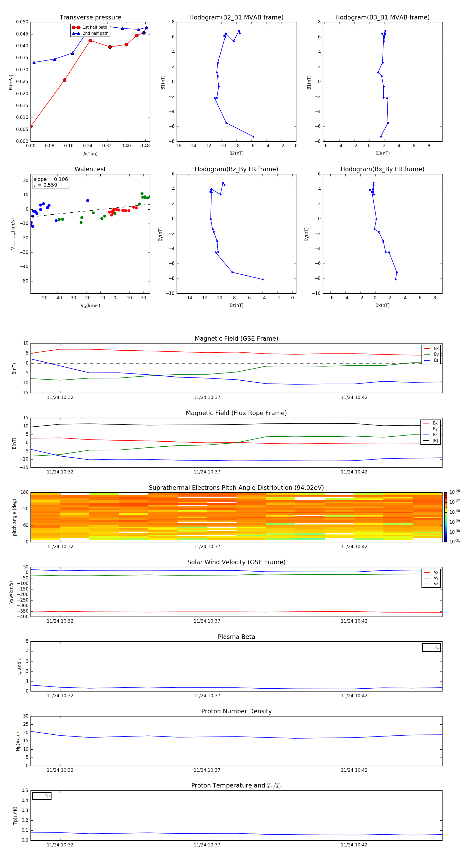Click the Solar Wind Velocity (GSE Frame) title
This screenshot has width=473, height=868.
pos(236,562)
